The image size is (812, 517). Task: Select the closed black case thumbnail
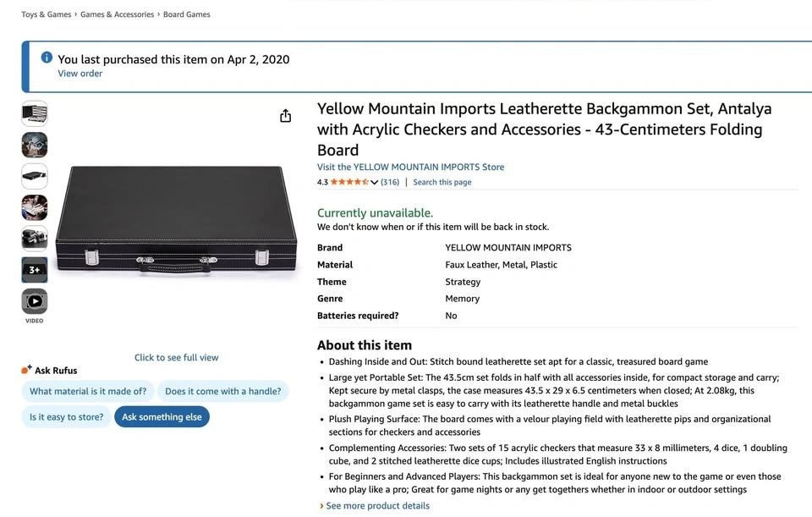[35, 176]
